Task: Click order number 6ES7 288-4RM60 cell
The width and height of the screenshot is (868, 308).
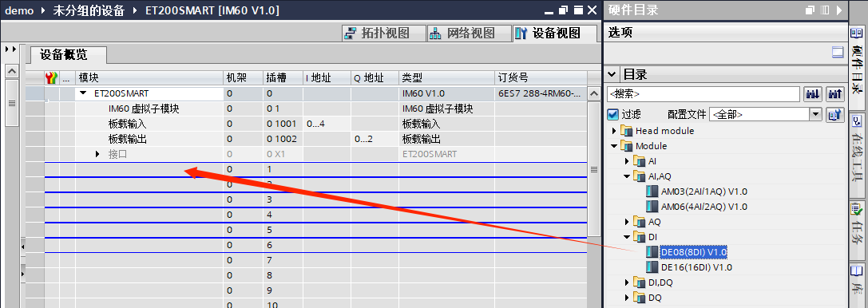Action: [540, 93]
